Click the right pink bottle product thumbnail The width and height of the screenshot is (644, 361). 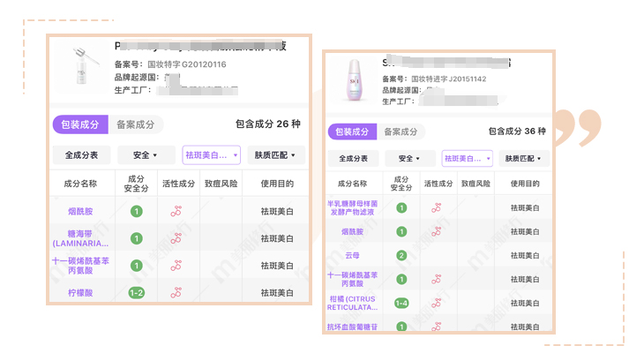(354, 80)
